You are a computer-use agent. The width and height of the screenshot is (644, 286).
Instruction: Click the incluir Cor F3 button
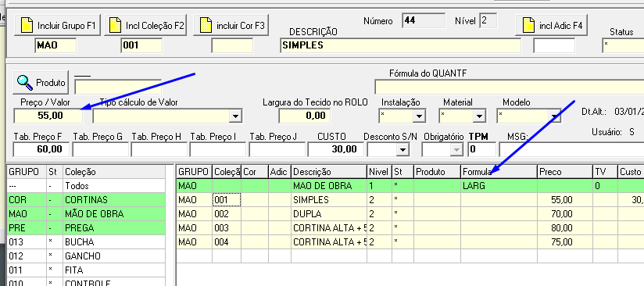[x=231, y=26]
